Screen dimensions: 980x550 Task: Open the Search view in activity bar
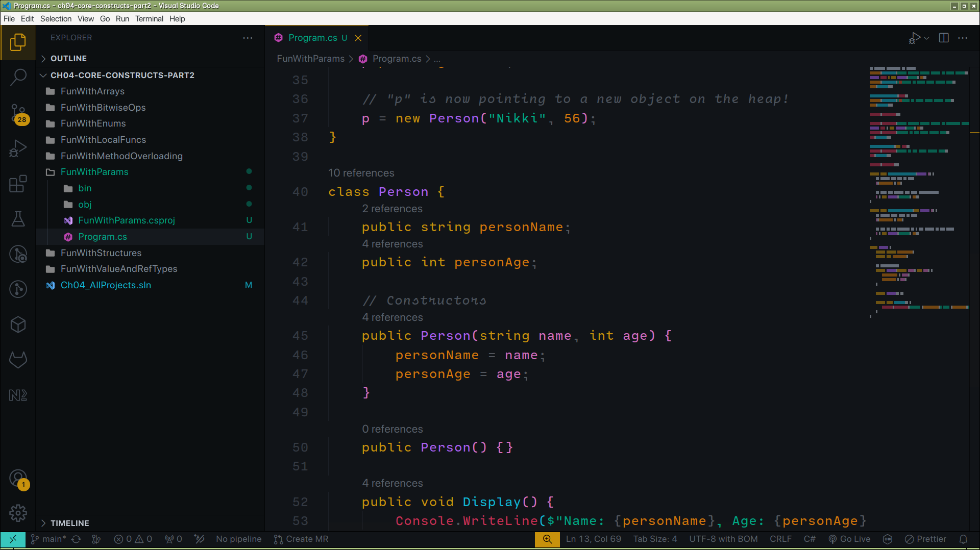click(18, 77)
